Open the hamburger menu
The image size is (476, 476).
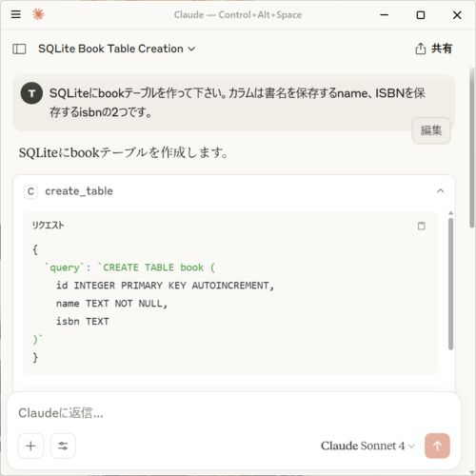pyautogui.click(x=16, y=14)
